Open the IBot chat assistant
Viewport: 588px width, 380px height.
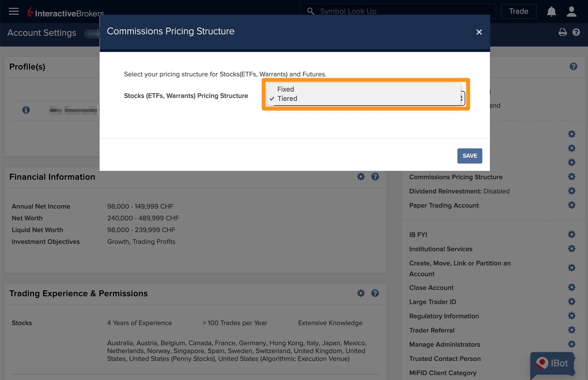click(x=552, y=363)
